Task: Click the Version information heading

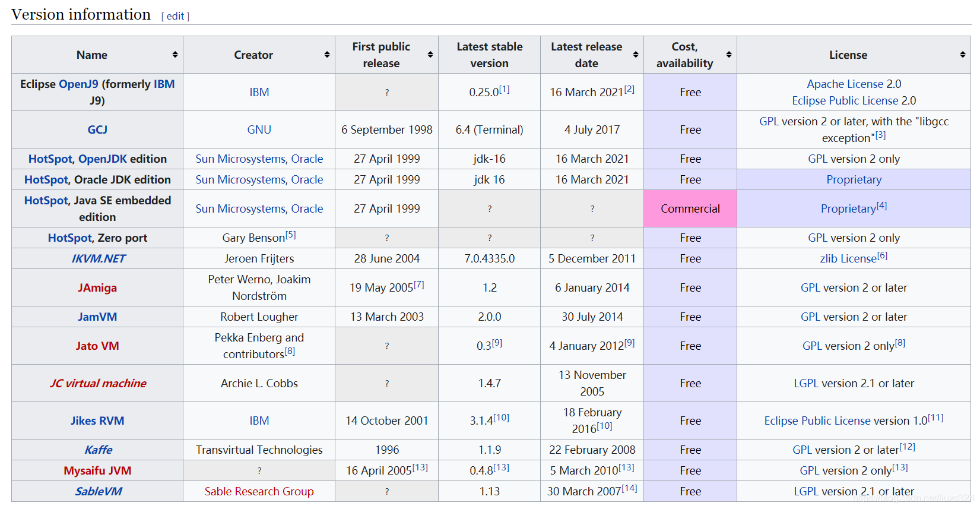Action: click(x=81, y=14)
